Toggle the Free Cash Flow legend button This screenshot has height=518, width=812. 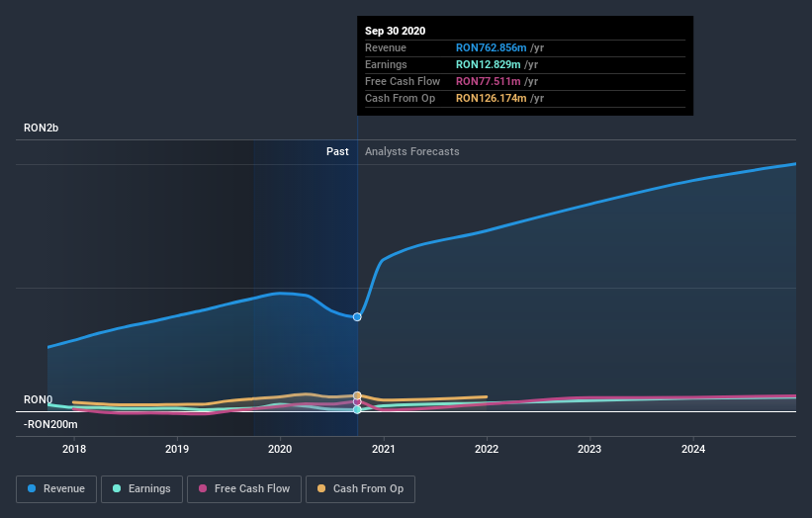(x=244, y=489)
